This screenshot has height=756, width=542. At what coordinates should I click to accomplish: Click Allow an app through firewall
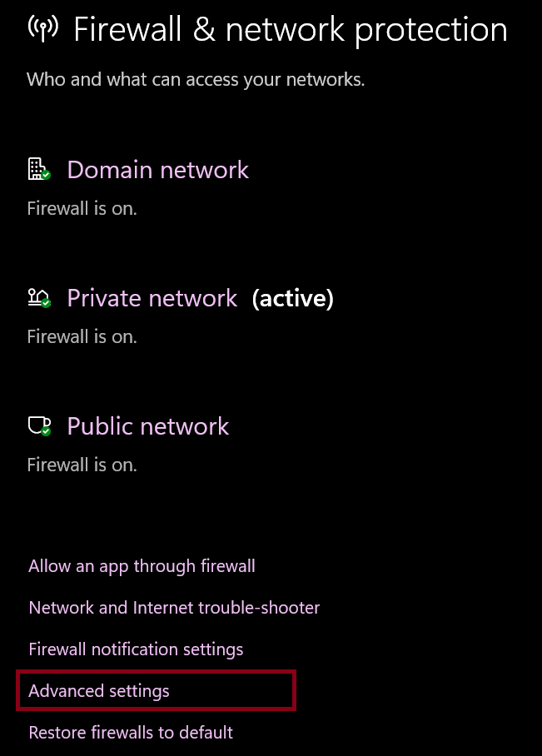(142, 566)
